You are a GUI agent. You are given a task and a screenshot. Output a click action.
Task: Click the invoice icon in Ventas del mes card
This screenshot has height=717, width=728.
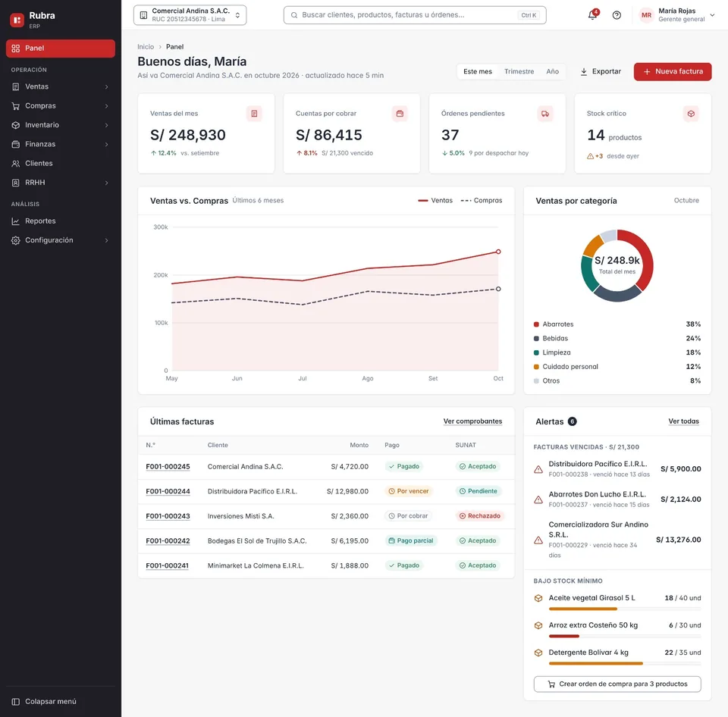pos(254,113)
